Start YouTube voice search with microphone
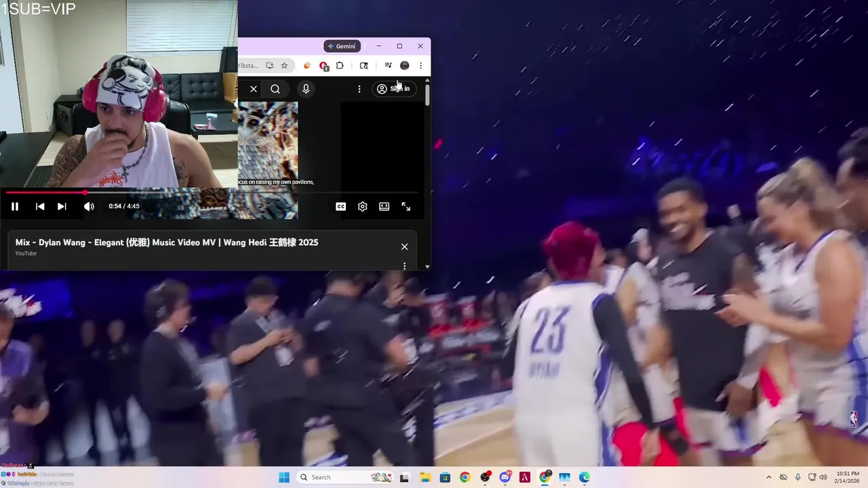Screen dimensions: 868x488 [x=306, y=89]
